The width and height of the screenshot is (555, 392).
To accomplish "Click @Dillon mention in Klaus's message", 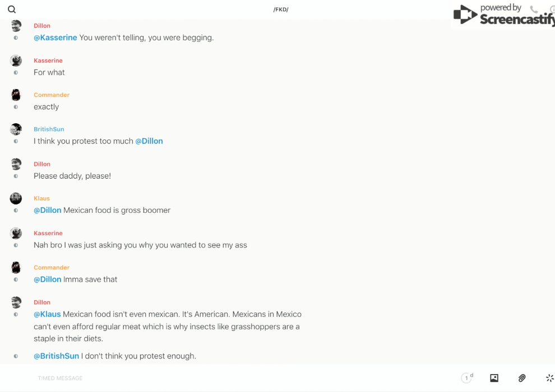I will point(47,211).
